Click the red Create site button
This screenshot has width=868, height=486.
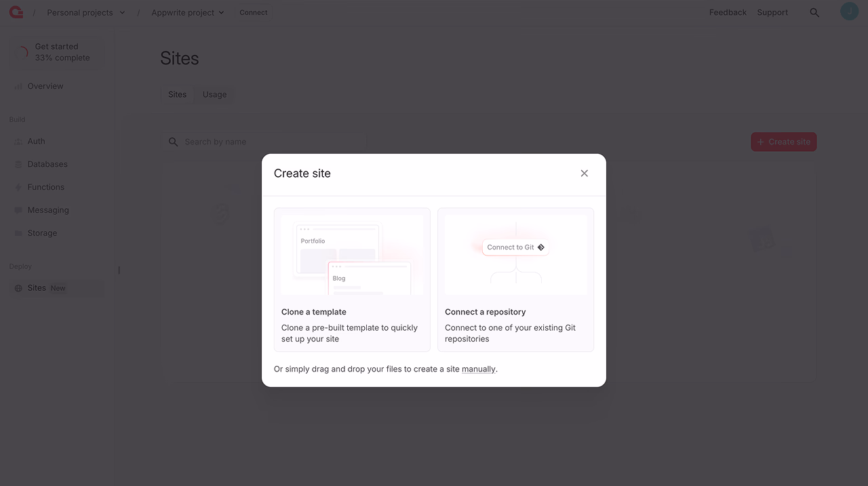(x=783, y=142)
